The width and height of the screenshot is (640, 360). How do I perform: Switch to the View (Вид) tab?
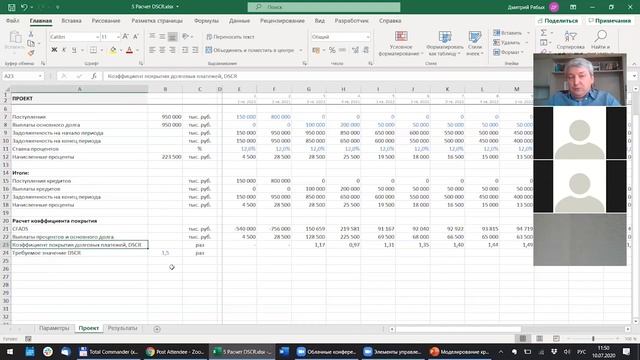pos(320,20)
